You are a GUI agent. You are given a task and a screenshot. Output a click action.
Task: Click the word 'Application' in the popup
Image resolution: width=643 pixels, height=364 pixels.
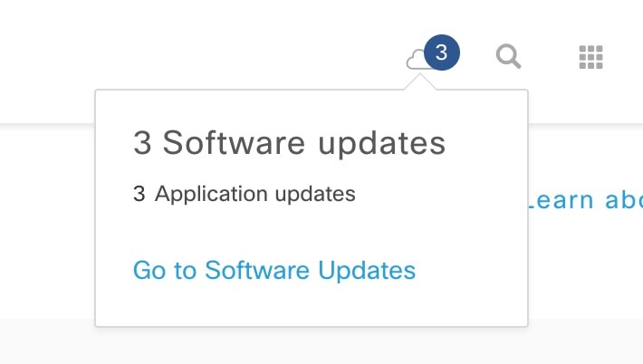[x=213, y=194]
